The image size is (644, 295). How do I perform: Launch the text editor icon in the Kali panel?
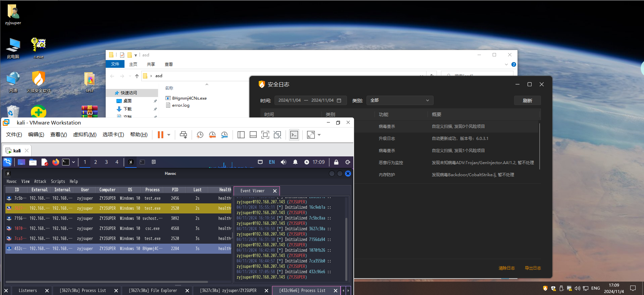point(44,162)
